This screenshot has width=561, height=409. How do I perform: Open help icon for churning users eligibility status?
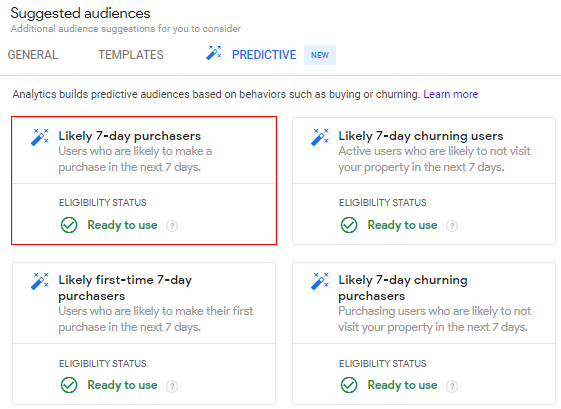452,226
